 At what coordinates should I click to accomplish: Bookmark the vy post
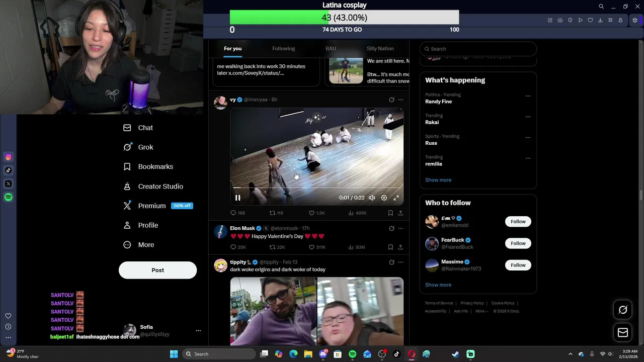(x=390, y=213)
